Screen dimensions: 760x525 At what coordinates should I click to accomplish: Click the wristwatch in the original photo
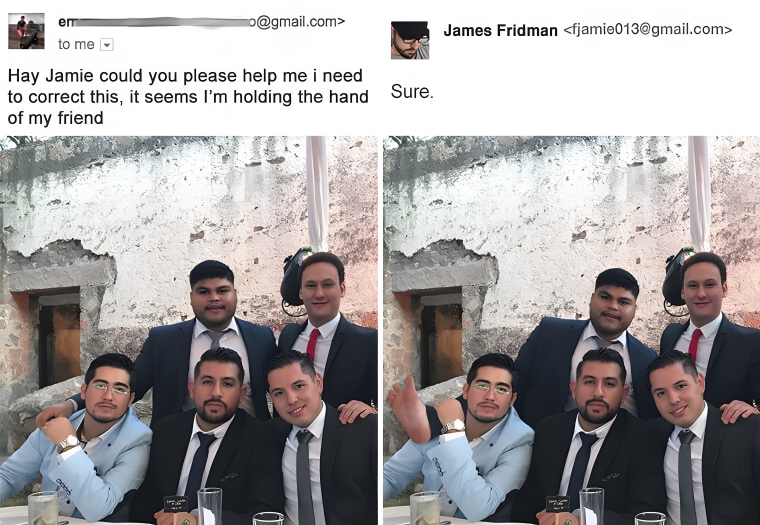[x=68, y=443]
